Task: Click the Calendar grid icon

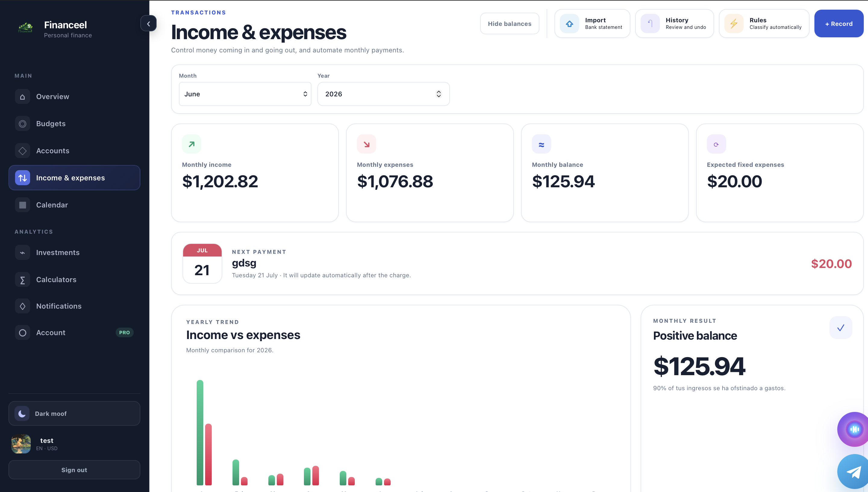Action: click(22, 205)
